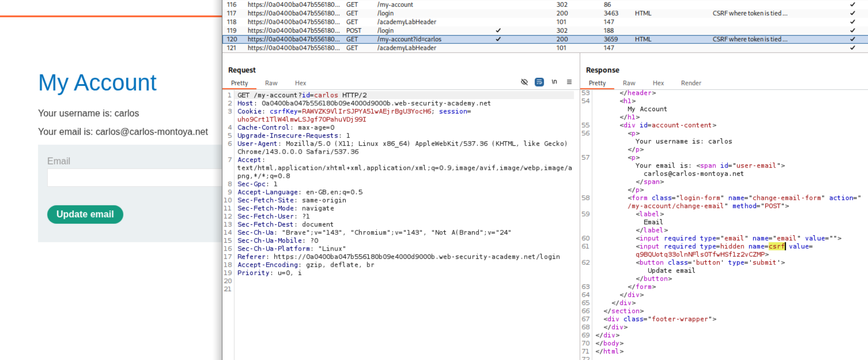Switch Response view to Hex tab
Viewport: 868px width, 360px height.
click(658, 83)
